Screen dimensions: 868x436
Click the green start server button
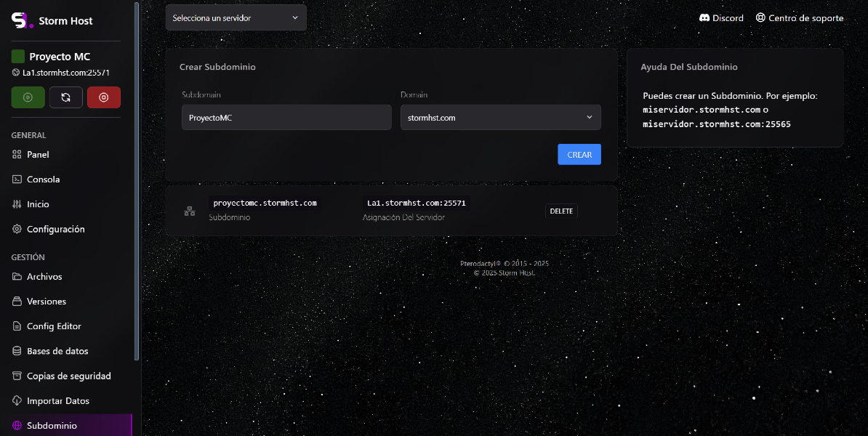pos(28,97)
